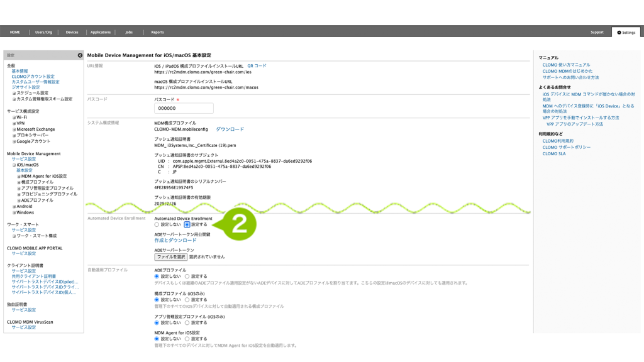Viewport: 644px width, 362px height.
Task: Click the 作成とダウンロード link
Action: pyautogui.click(x=175, y=241)
